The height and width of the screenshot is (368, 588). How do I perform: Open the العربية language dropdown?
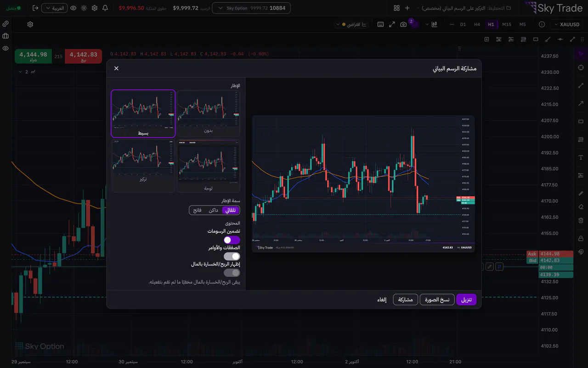[54, 8]
